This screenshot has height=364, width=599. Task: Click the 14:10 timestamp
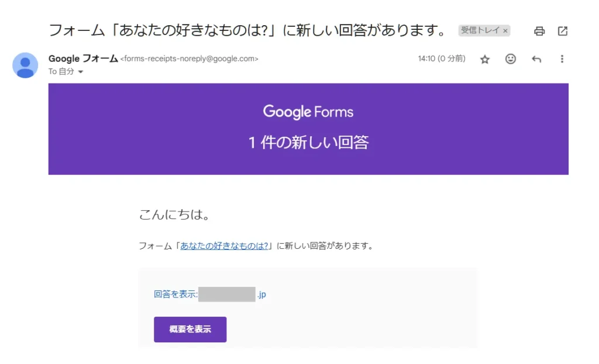pos(442,58)
